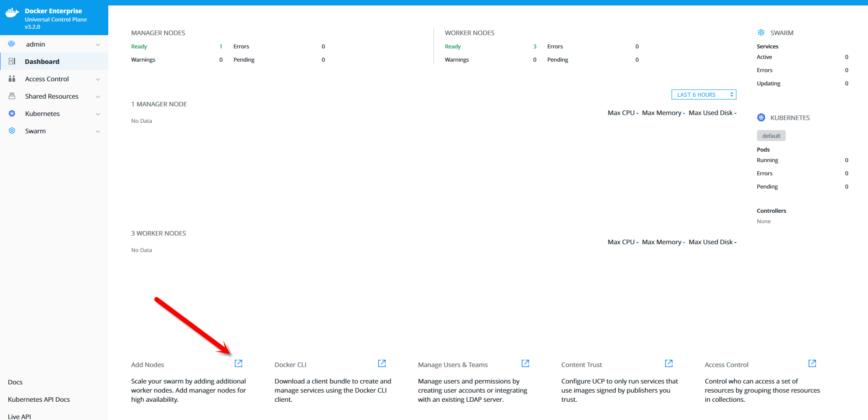The height and width of the screenshot is (420, 868).
Task: Click the worker nodes Ready count 3
Action: coord(535,47)
